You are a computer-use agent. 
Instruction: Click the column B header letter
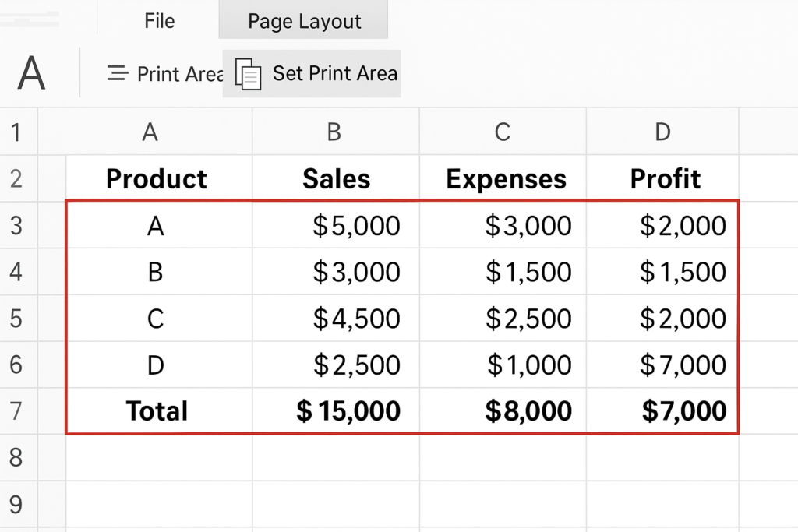tap(334, 132)
